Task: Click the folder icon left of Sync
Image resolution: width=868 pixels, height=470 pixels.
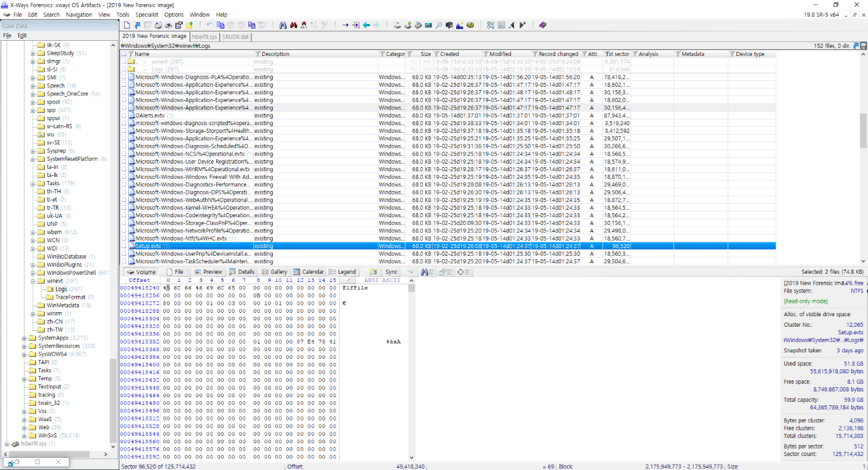Action: pos(373,272)
